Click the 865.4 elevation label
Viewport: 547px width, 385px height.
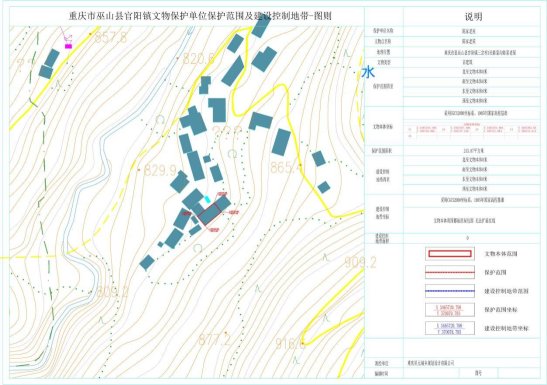[x=285, y=168]
